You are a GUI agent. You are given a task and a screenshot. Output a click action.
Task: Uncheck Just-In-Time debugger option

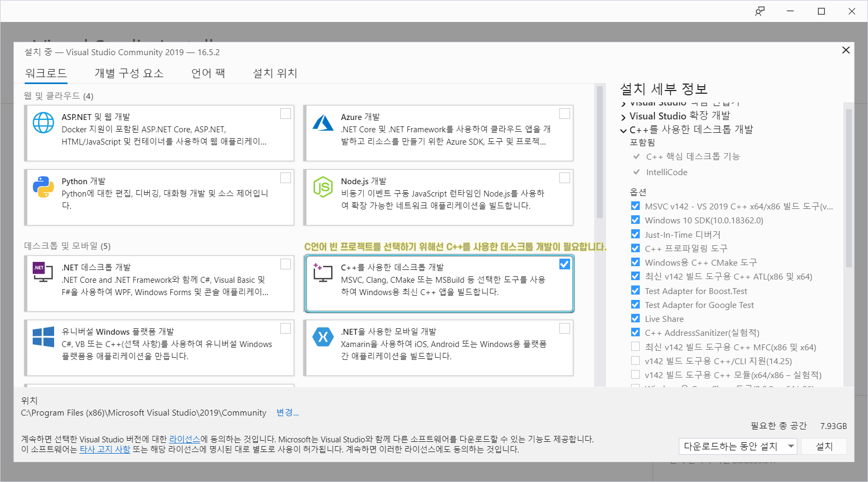(635, 234)
